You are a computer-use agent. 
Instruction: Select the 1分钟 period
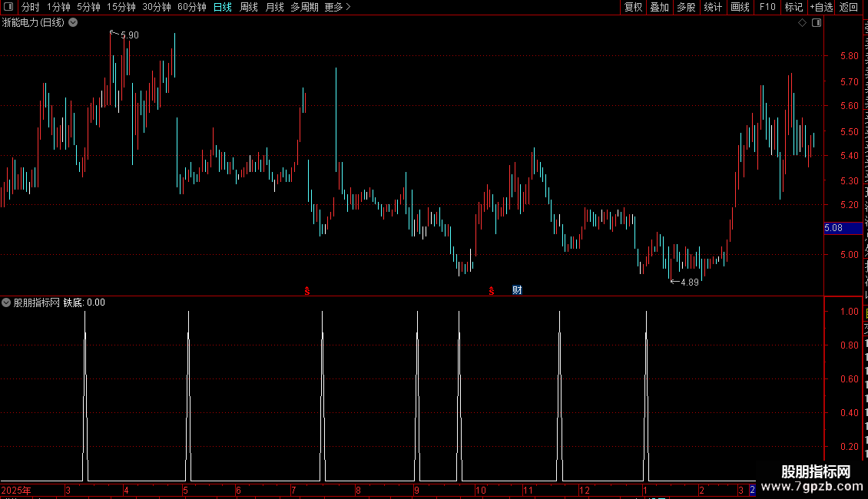(58, 7)
